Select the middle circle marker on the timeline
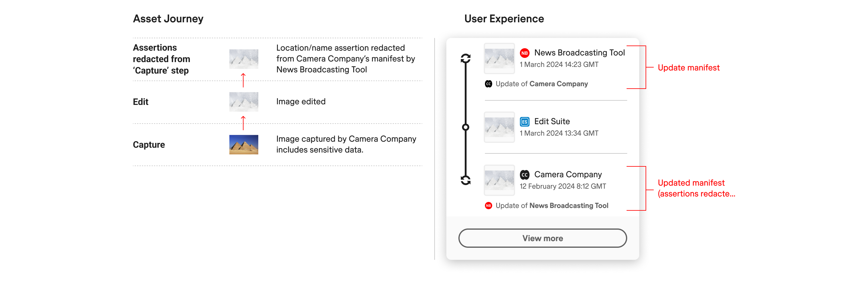Image resolution: width=868 pixels, height=296 pixels. pos(465,127)
